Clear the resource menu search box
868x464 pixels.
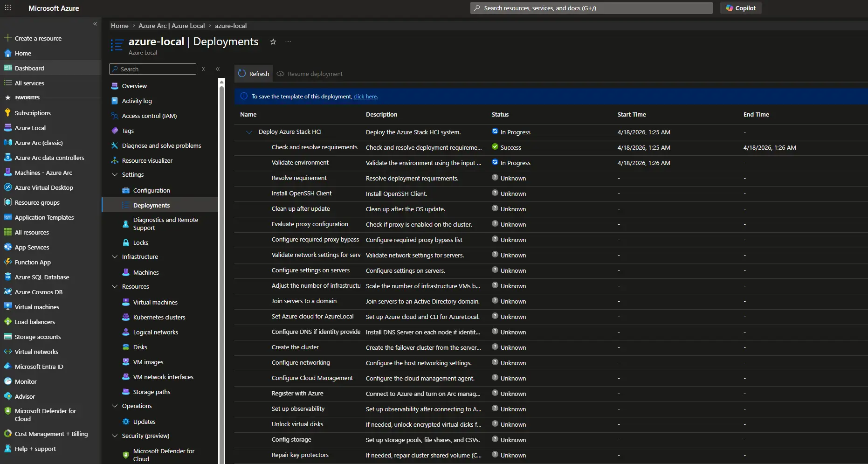[204, 69]
